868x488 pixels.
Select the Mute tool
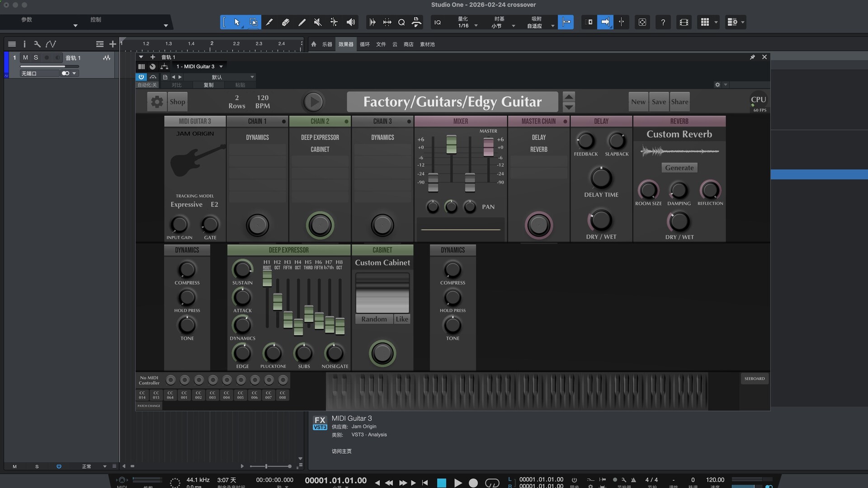point(318,22)
